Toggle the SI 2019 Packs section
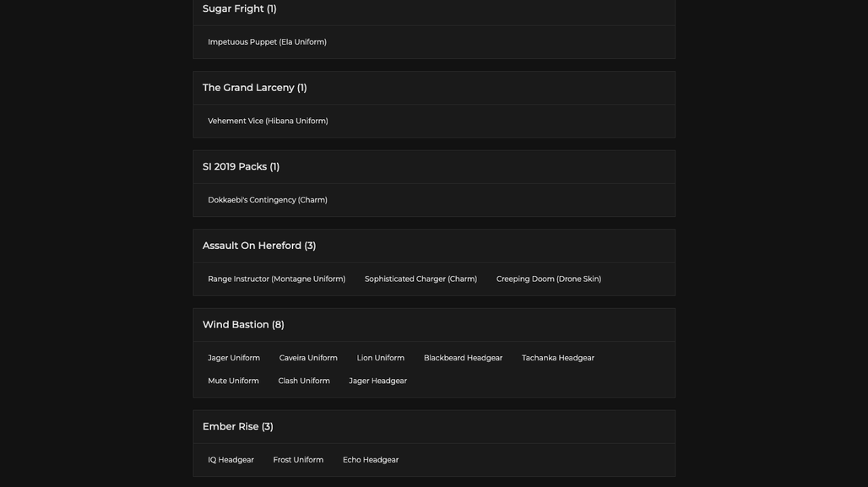The height and width of the screenshot is (487, 868). [x=434, y=167]
